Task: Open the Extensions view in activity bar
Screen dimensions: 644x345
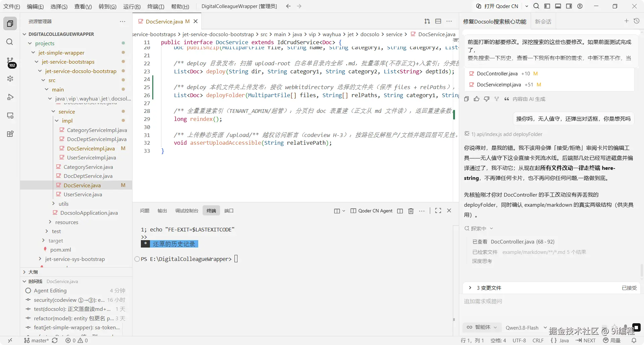Action: click(x=10, y=134)
